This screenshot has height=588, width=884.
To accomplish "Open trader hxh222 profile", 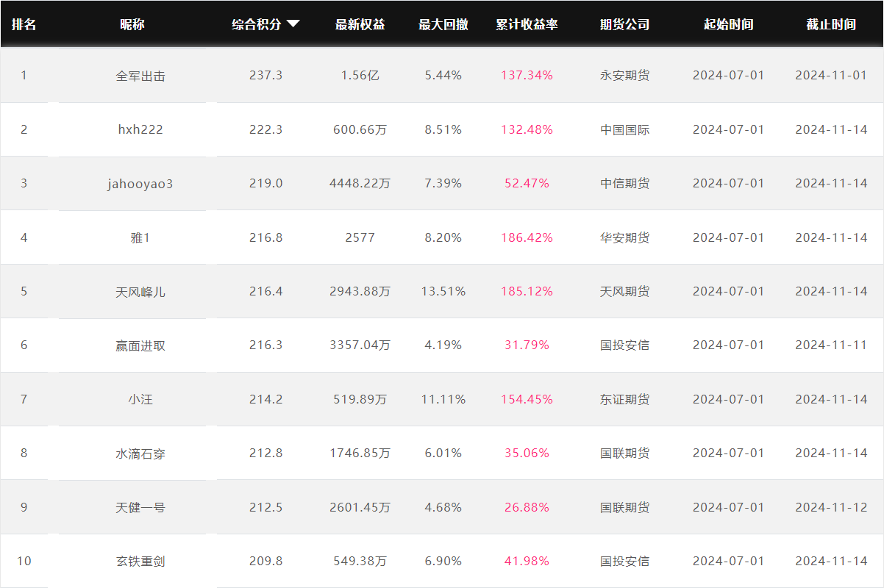I will point(140,129).
